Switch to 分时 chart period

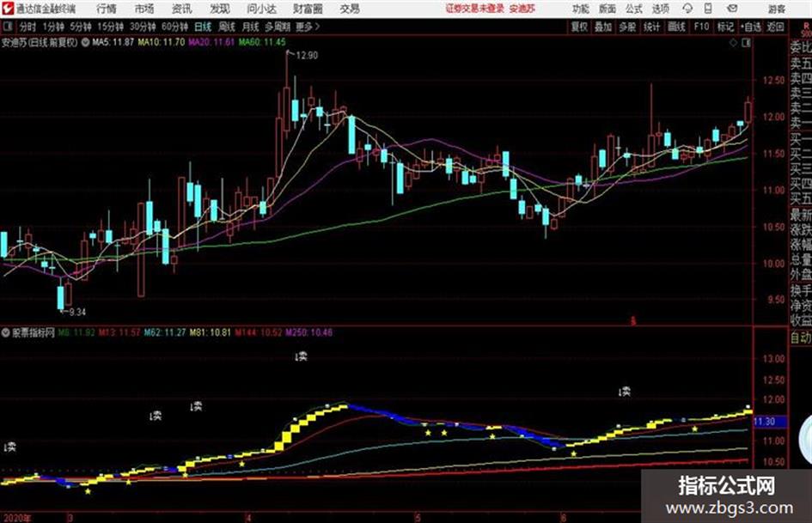[28, 27]
